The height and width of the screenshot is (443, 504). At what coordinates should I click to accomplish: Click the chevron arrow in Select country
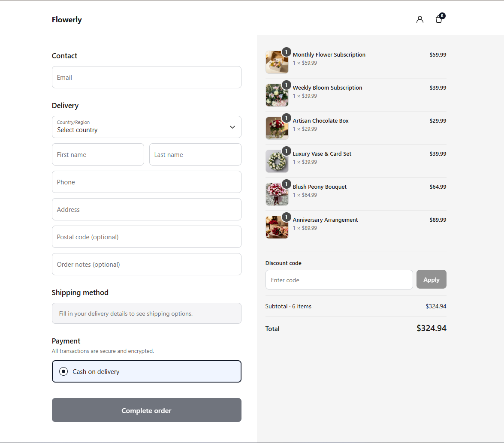pos(232,127)
